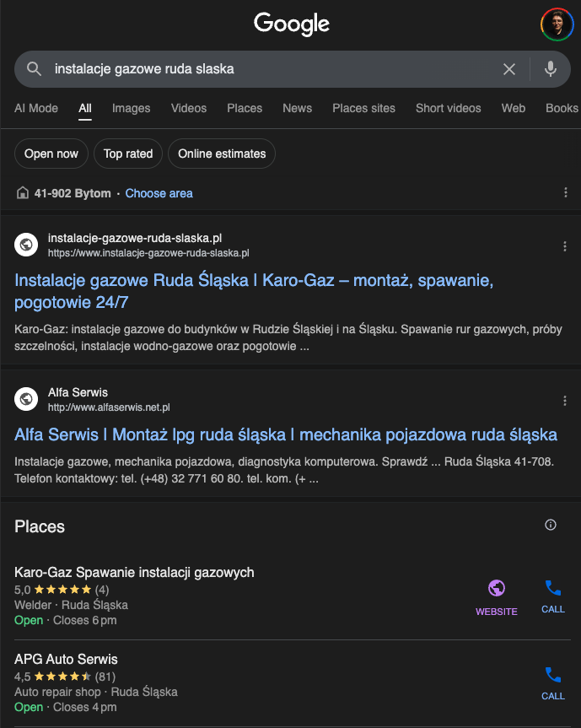Click the microphone icon for voice search
This screenshot has height=728, width=581.
click(550, 69)
